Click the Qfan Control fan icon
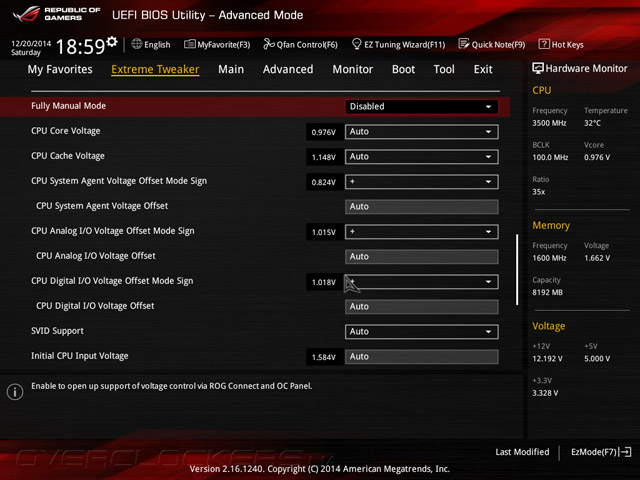This screenshot has width=640, height=480. pos(269,44)
